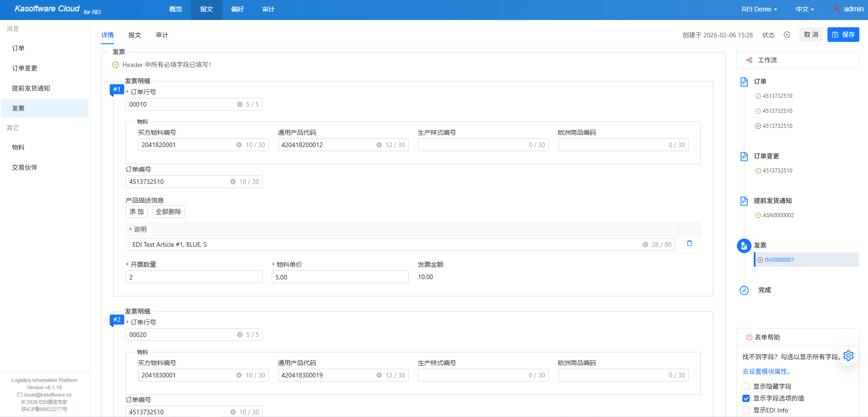Clear the buyer material number 2041820001
Viewport: 868px width, 417px height.
click(239, 145)
